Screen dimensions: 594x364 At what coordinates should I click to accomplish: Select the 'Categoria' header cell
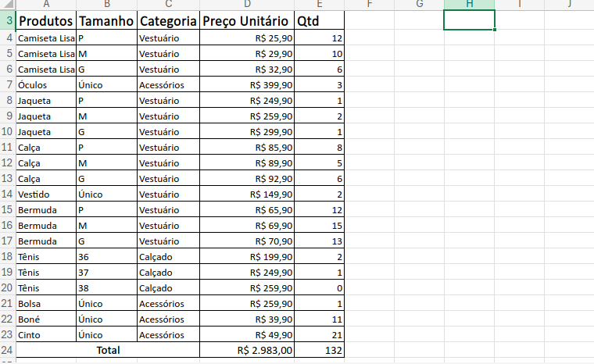tap(168, 21)
